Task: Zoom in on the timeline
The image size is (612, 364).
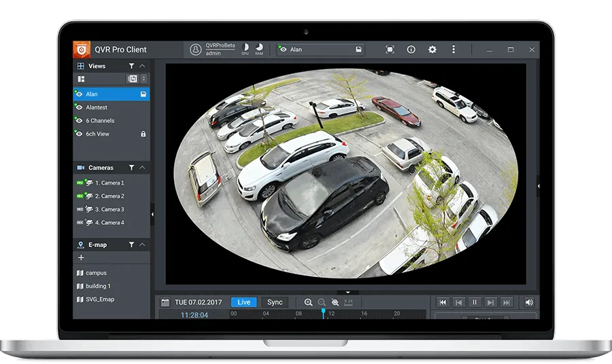Action: pyautogui.click(x=308, y=302)
